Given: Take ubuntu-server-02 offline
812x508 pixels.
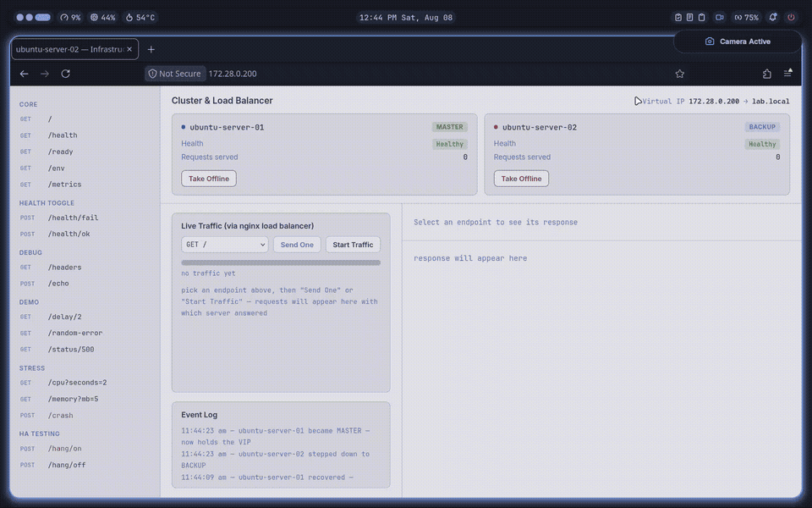Looking at the screenshot, I should click(x=521, y=179).
